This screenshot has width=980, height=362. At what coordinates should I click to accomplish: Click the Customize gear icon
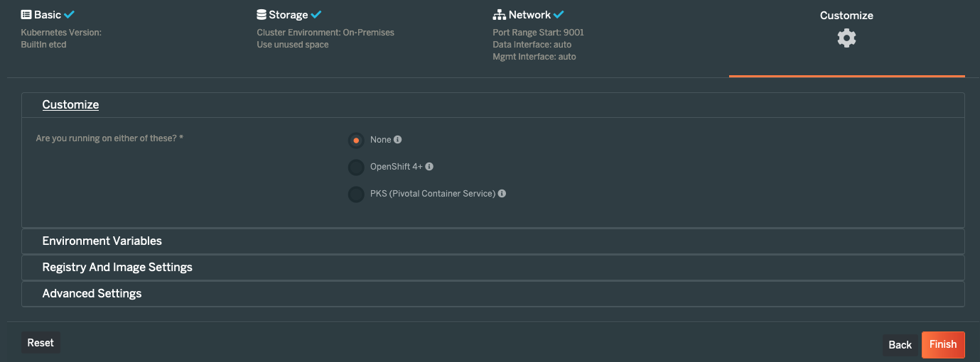click(846, 38)
